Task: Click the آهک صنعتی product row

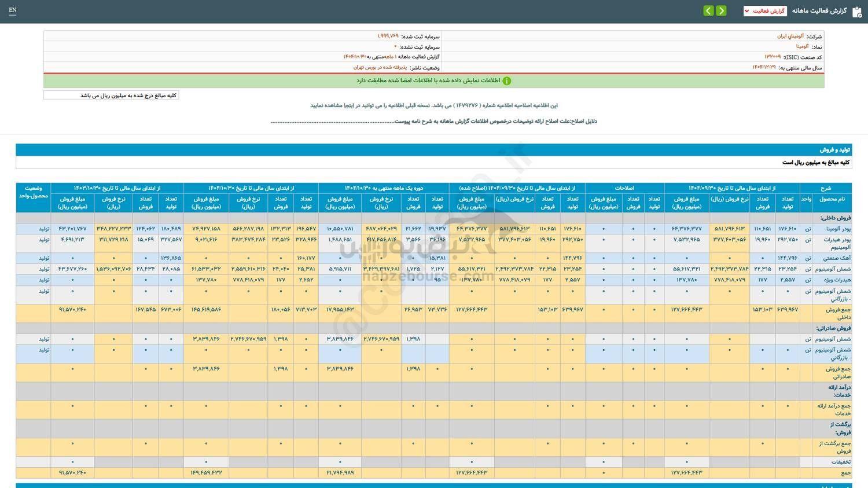Action: (825, 258)
